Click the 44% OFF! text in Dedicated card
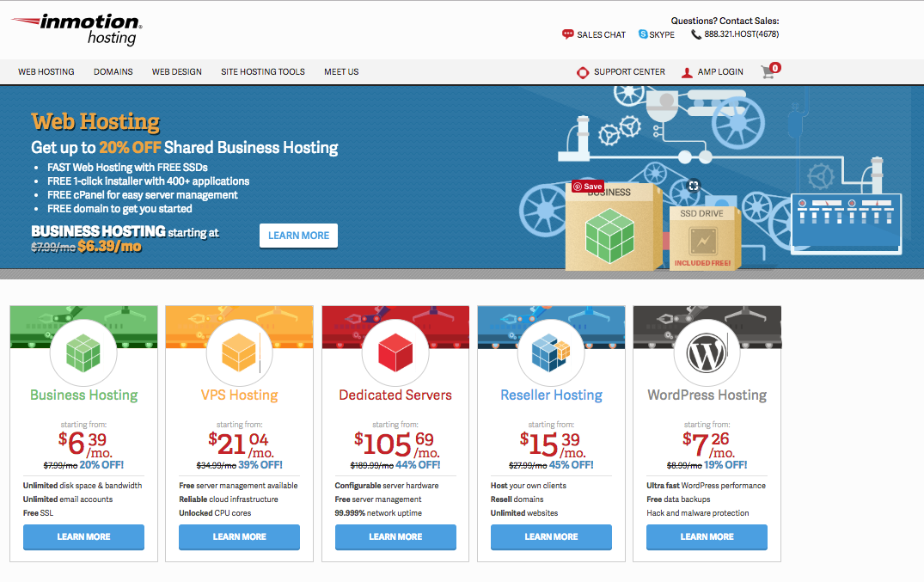 pyautogui.click(x=418, y=465)
